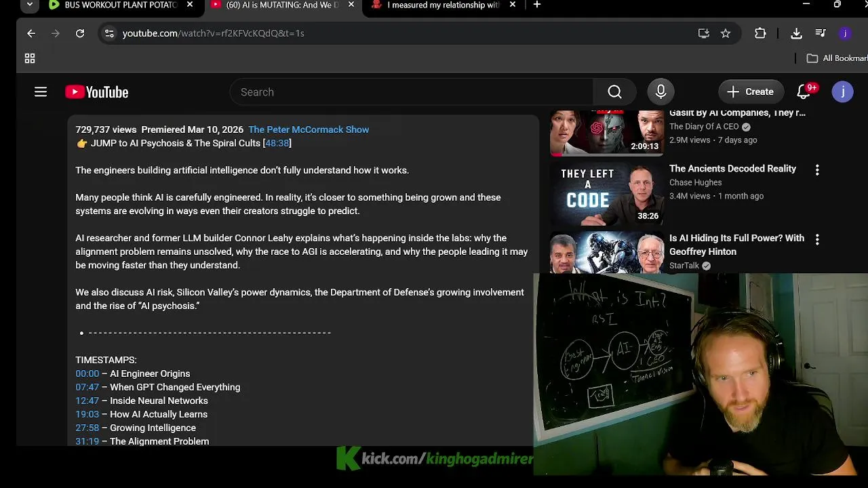Close the AI is MUTATING tab

point(351,5)
